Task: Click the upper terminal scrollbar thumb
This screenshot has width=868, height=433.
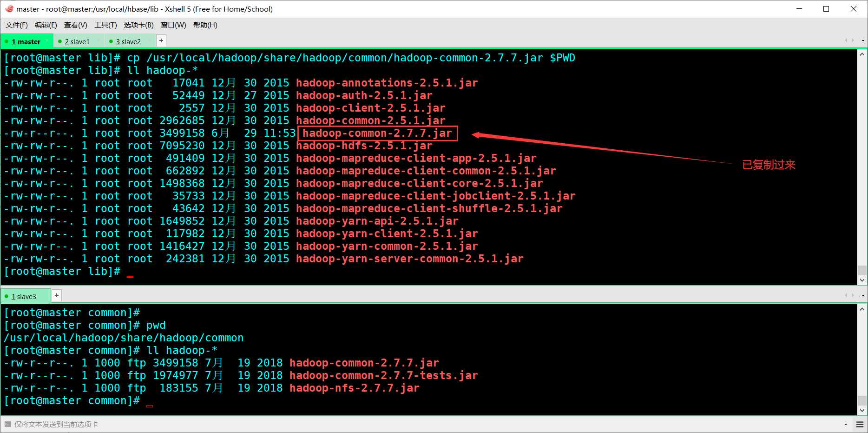Action: 862,271
